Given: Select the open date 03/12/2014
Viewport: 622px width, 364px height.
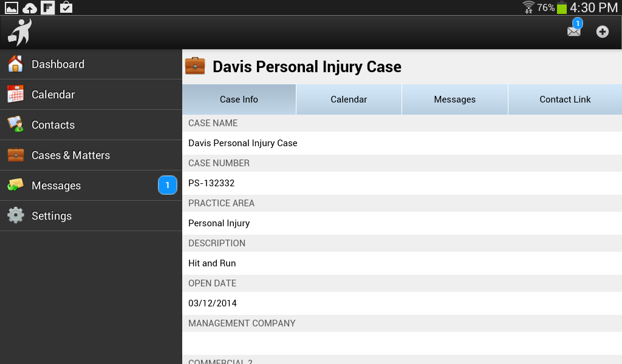Looking at the screenshot, I should (211, 303).
